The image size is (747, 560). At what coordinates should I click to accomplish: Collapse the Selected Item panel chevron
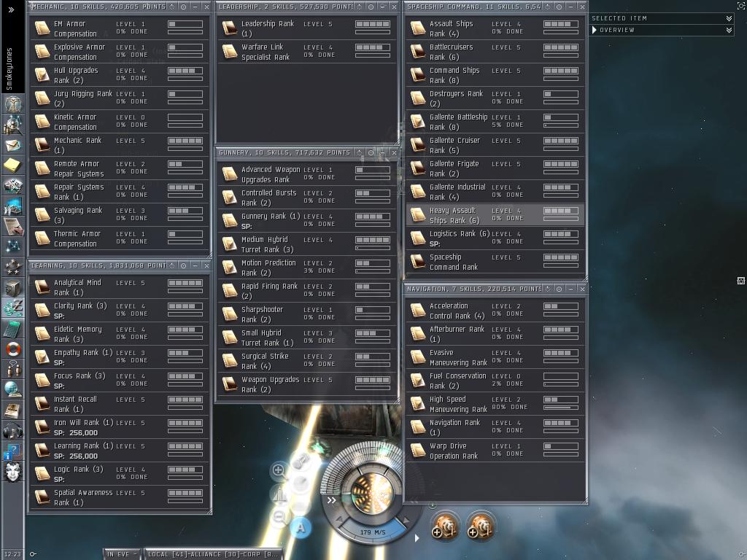[x=729, y=18]
